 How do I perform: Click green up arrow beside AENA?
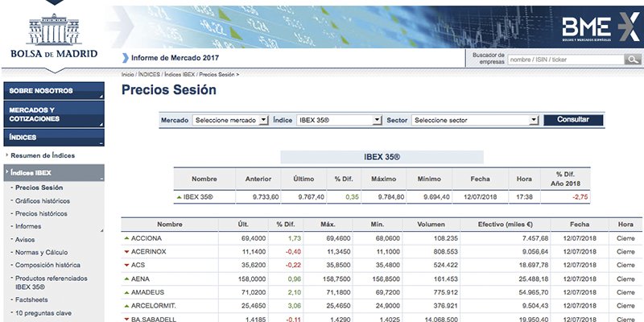[x=126, y=279]
